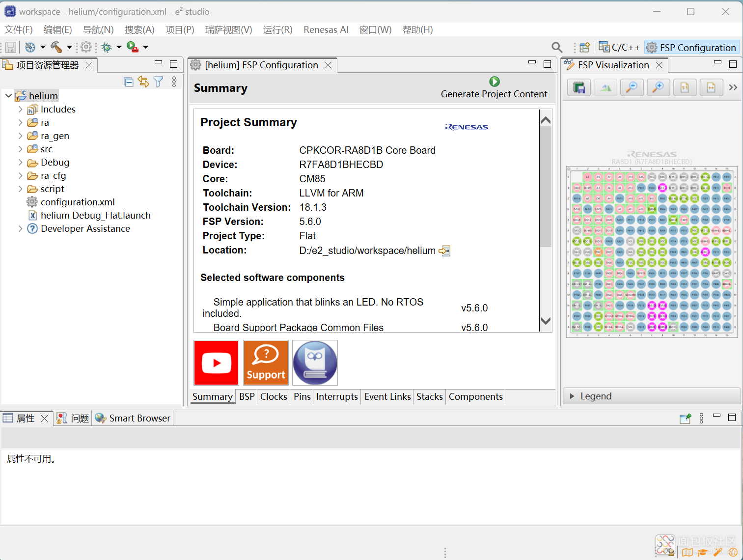Open the 运行(R) menu

point(277,29)
